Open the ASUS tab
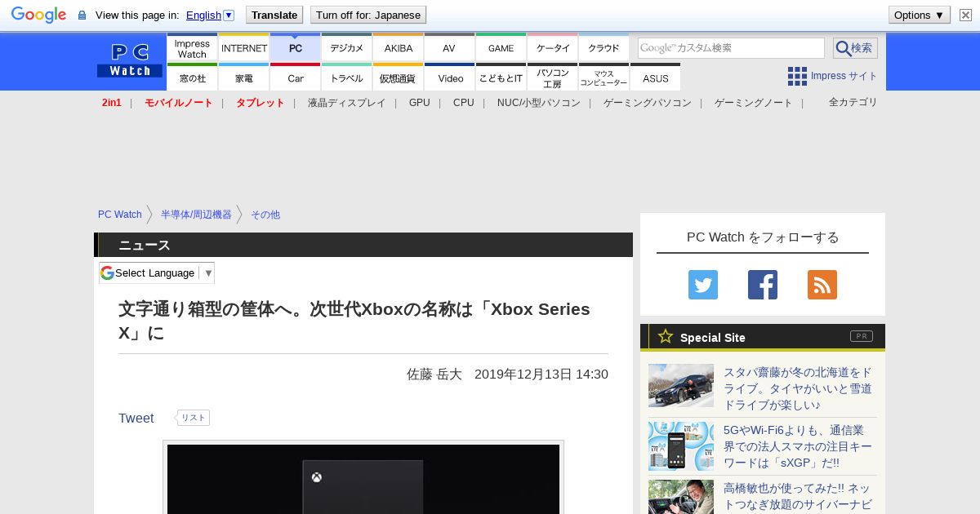This screenshot has width=980, height=514. tap(656, 78)
